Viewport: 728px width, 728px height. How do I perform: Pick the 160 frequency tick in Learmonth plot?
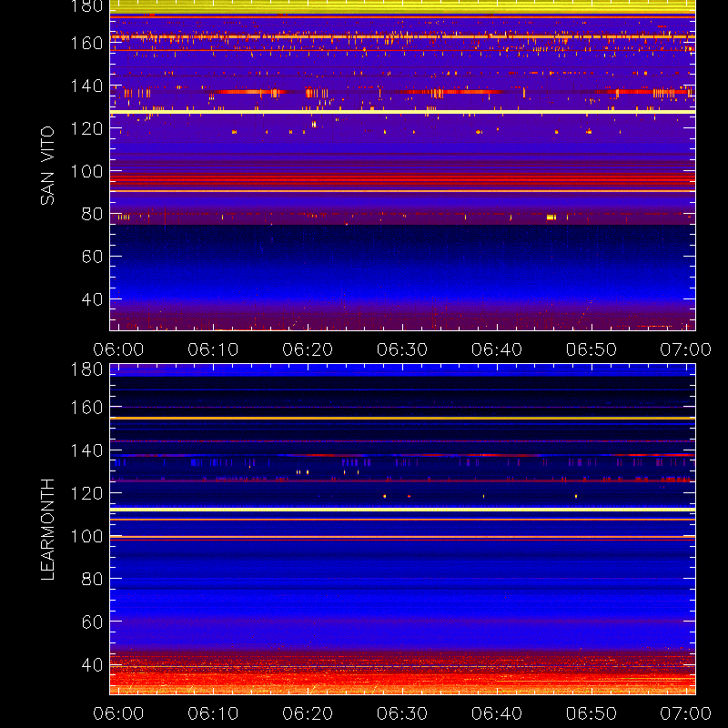[x=86, y=408]
